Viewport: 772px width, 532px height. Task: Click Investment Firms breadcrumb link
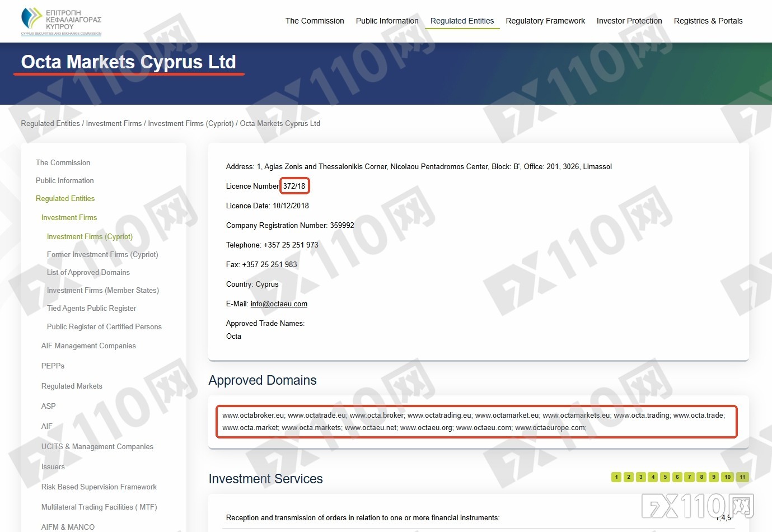114,124
